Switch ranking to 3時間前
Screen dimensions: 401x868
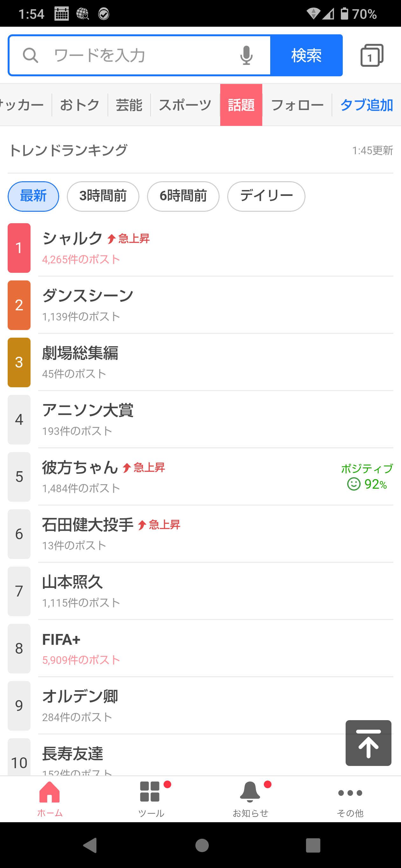coord(103,196)
